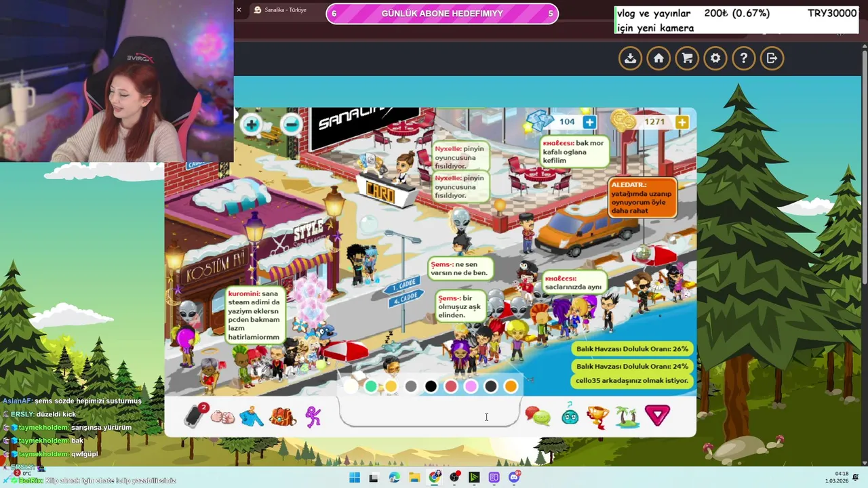The height and width of the screenshot is (488, 868).
Task: Click the diamond count 104
Action: 567,122
